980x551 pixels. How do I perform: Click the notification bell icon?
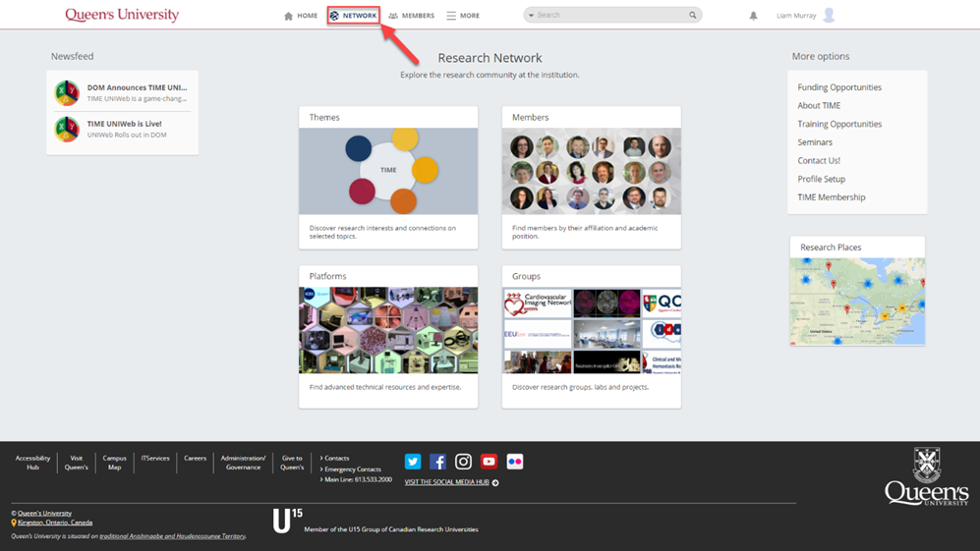pyautogui.click(x=753, y=16)
